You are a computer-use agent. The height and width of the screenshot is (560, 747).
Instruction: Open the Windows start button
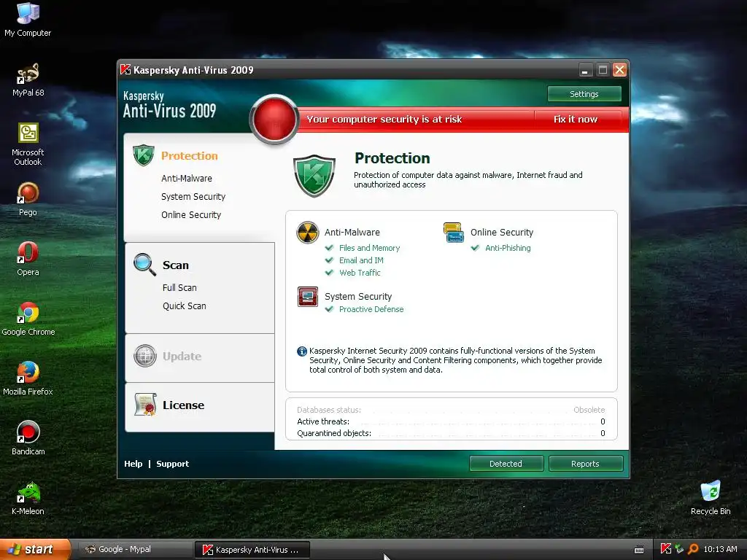(35, 549)
